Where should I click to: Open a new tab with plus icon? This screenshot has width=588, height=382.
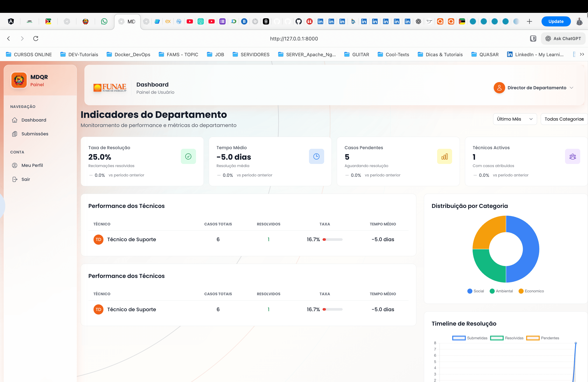pyautogui.click(x=529, y=22)
